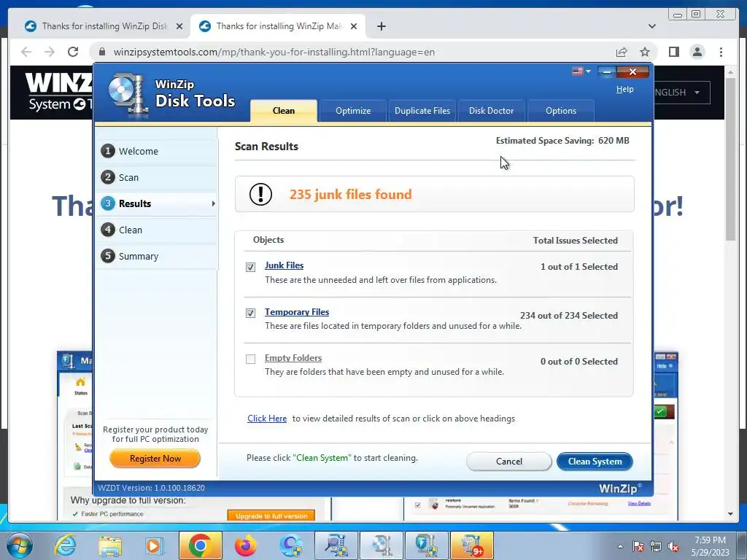
Task: Click the exclamation warning icon
Action: [x=260, y=194]
